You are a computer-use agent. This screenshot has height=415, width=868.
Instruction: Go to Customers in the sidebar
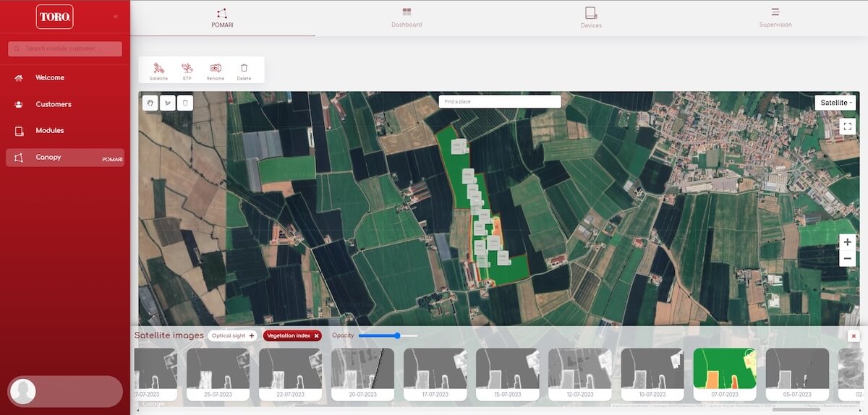(x=54, y=104)
